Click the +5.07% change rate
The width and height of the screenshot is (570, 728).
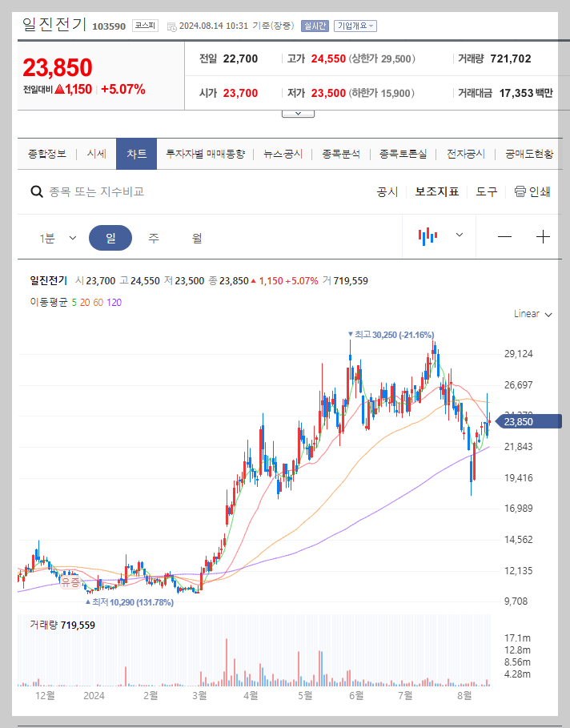pos(123,89)
